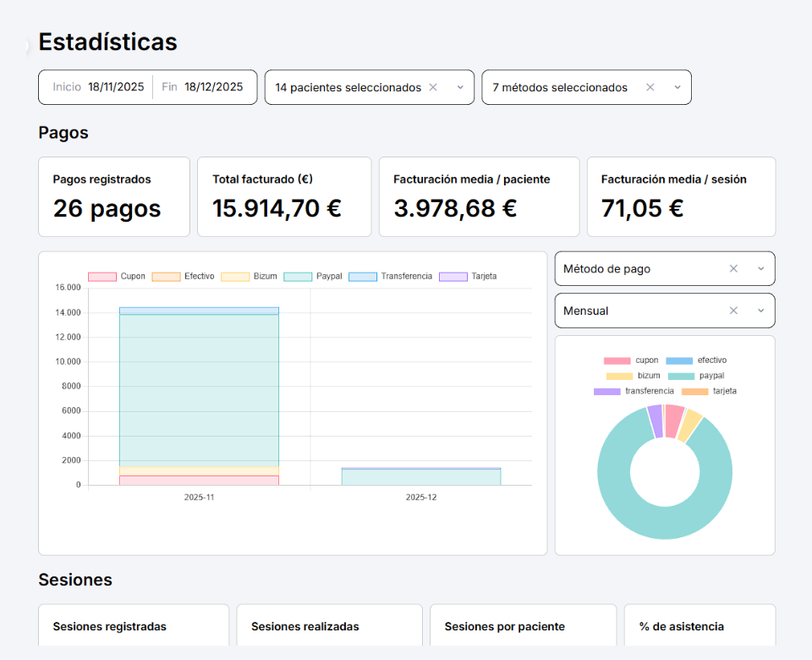
Task: Clear the Mensual period selection
Action: coord(733,311)
